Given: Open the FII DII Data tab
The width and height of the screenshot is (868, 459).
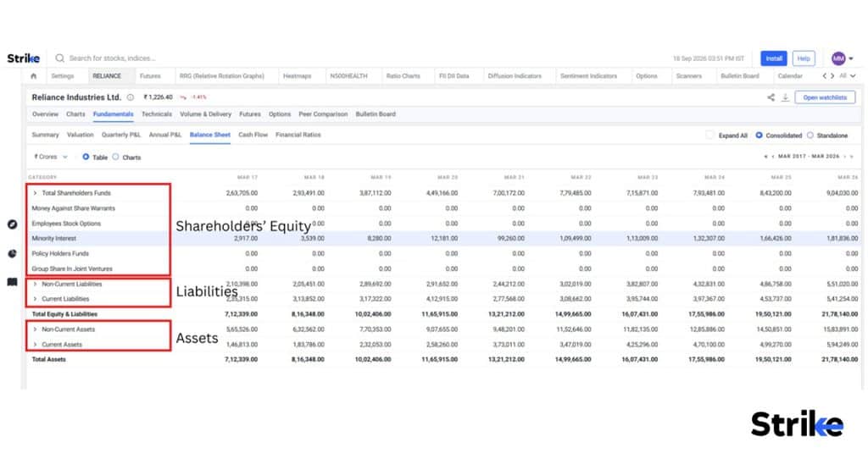Looking at the screenshot, I should (x=454, y=75).
